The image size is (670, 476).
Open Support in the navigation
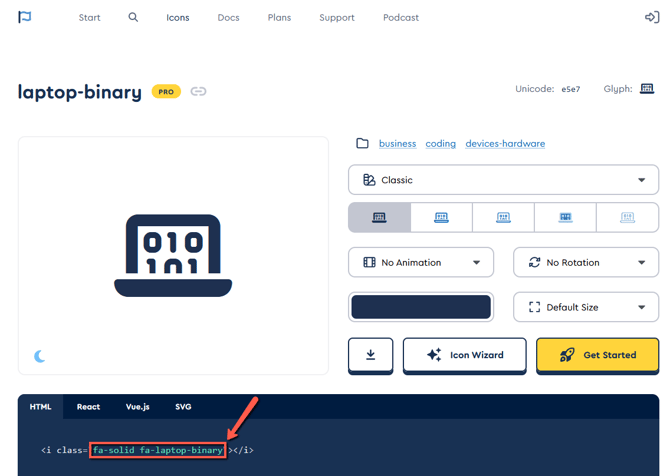[x=337, y=18]
